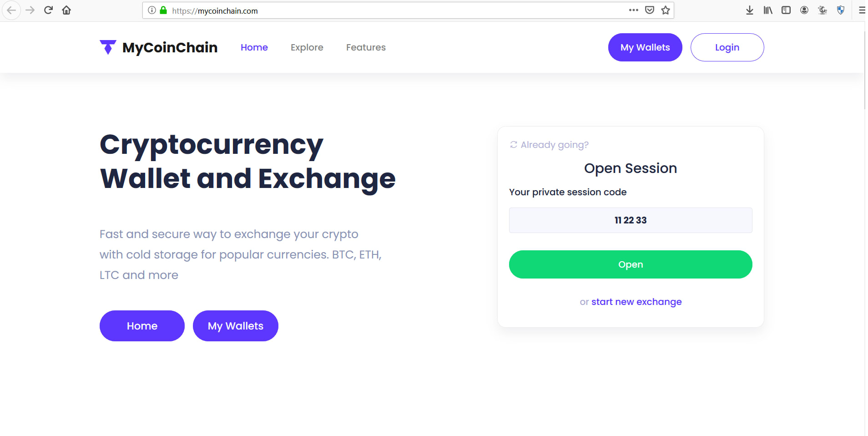Toggle the browser sidebar icon

pos(786,10)
